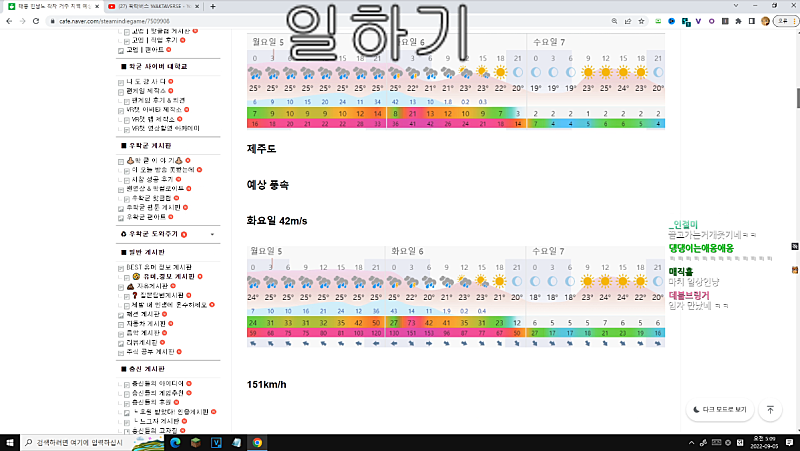Go back with the browser back arrow

point(8,19)
